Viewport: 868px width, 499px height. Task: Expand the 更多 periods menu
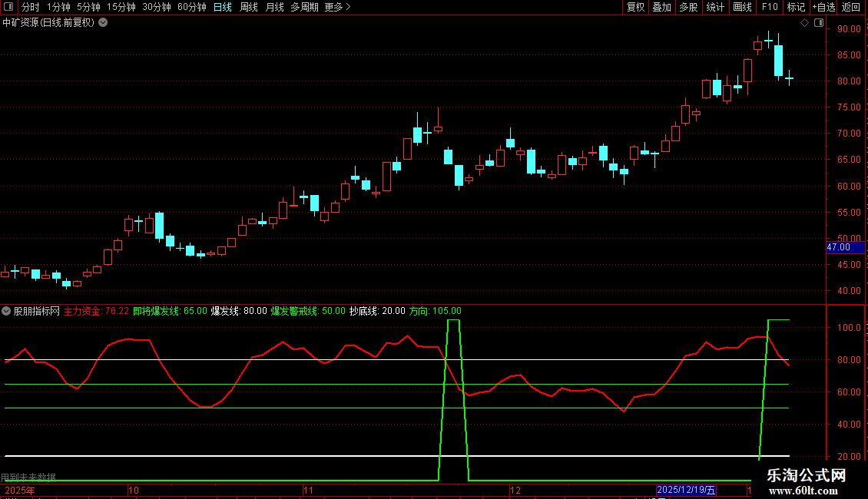pyautogui.click(x=337, y=7)
